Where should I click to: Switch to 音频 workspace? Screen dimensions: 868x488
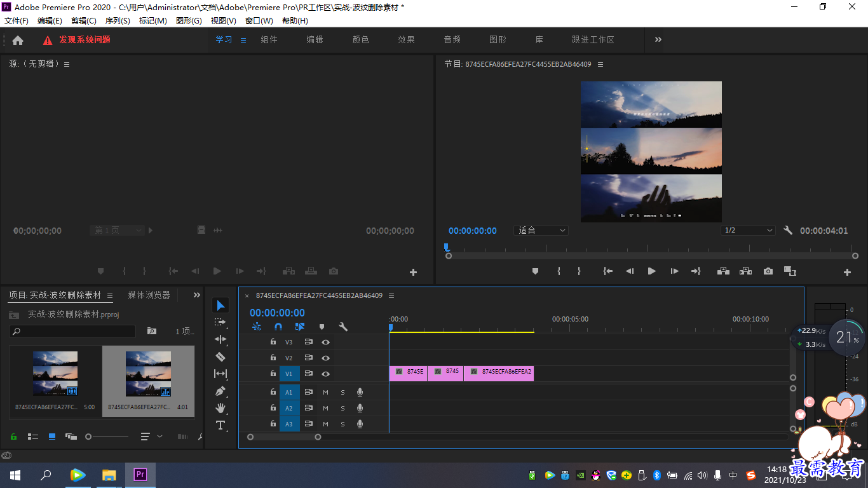click(452, 39)
